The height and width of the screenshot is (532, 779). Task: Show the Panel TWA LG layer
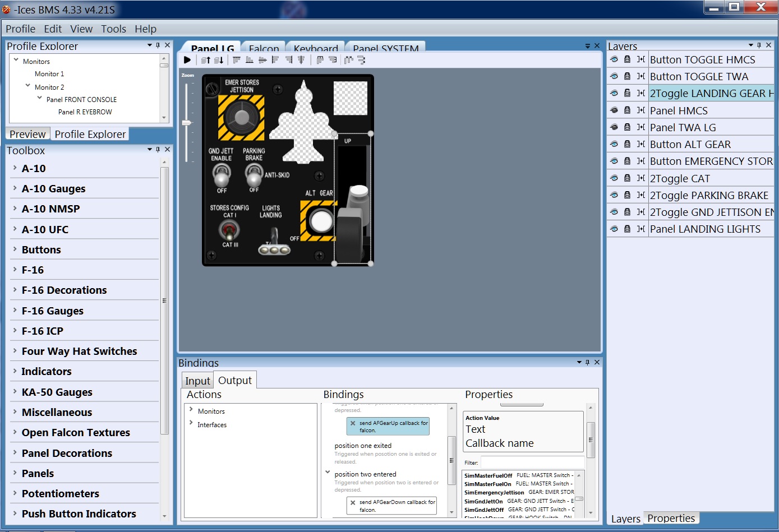point(614,127)
